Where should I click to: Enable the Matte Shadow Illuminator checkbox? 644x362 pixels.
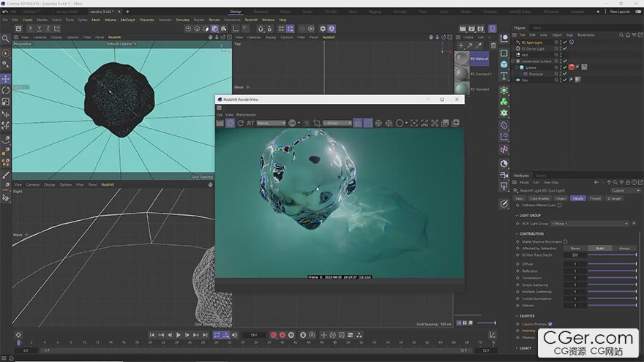pos(565,241)
